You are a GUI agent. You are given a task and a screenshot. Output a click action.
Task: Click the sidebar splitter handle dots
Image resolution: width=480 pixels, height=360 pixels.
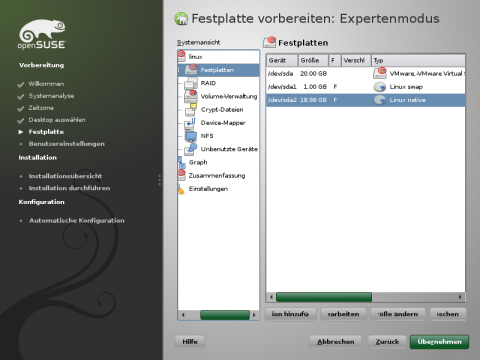coord(160,180)
